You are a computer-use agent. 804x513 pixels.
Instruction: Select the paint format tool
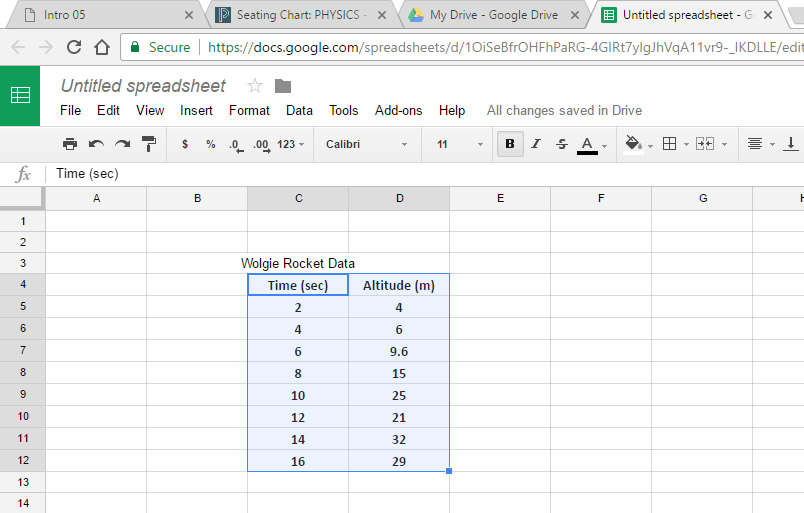point(149,144)
